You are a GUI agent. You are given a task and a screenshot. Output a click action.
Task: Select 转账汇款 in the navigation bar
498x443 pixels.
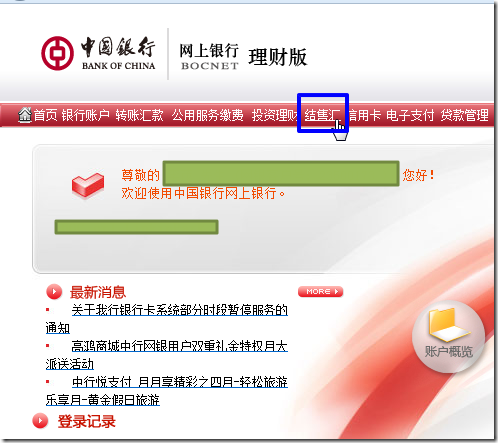click(140, 115)
